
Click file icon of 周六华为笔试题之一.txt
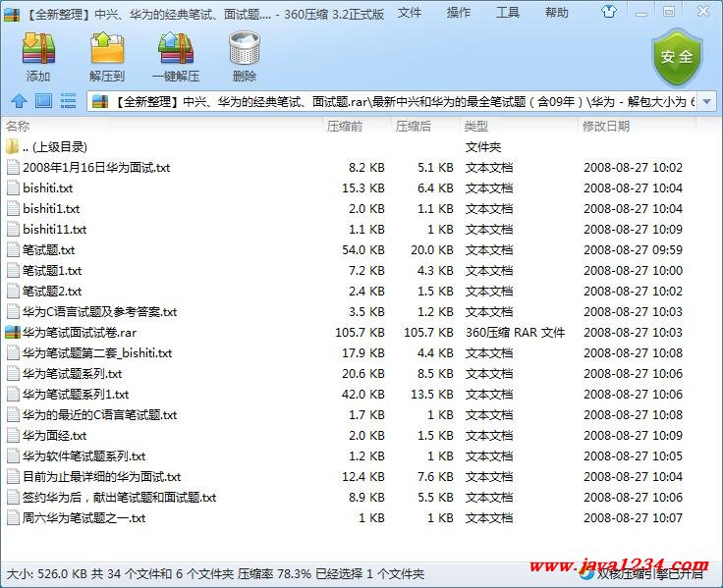click(13, 518)
